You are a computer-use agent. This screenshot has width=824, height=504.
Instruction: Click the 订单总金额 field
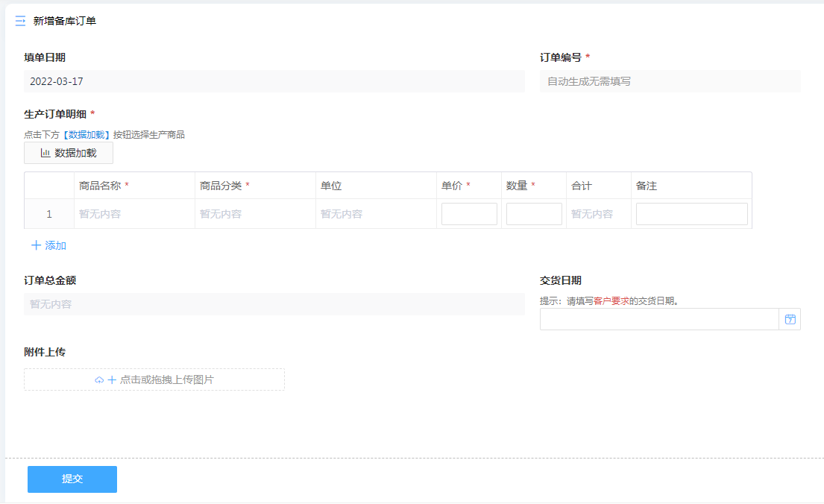[x=274, y=304]
